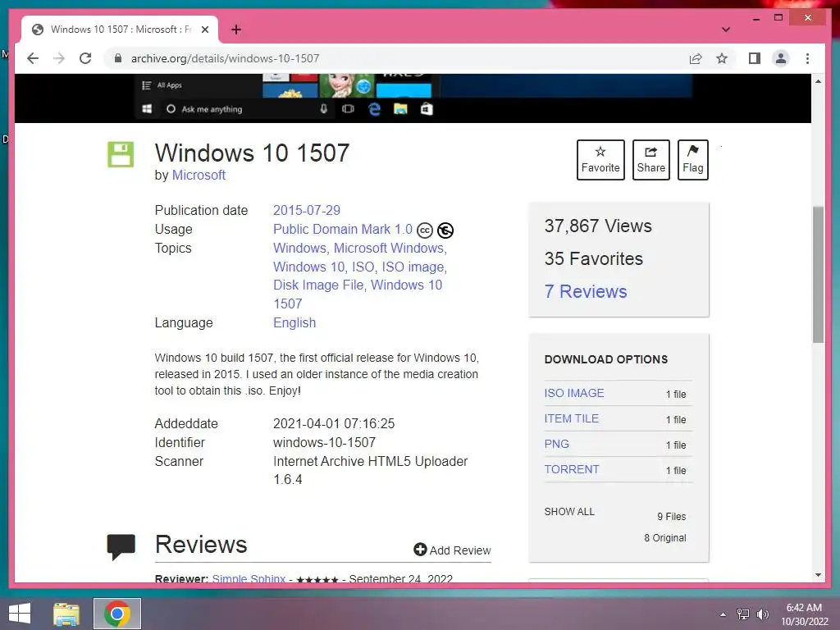Share the item with the Share button
Screen dimensions: 840x630
pos(651,160)
